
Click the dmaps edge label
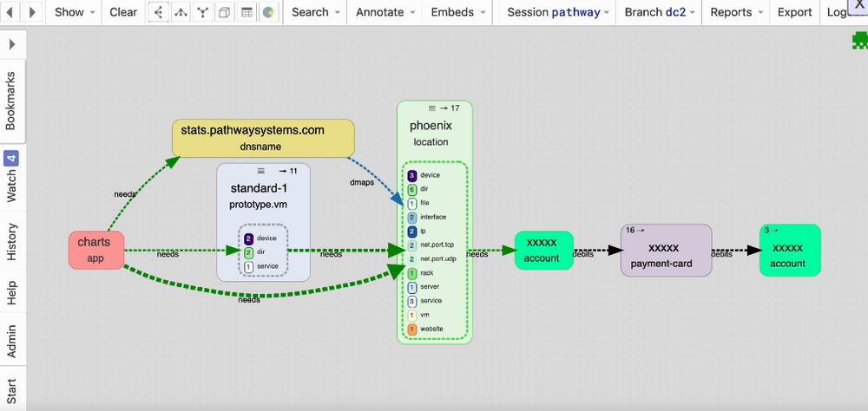361,183
